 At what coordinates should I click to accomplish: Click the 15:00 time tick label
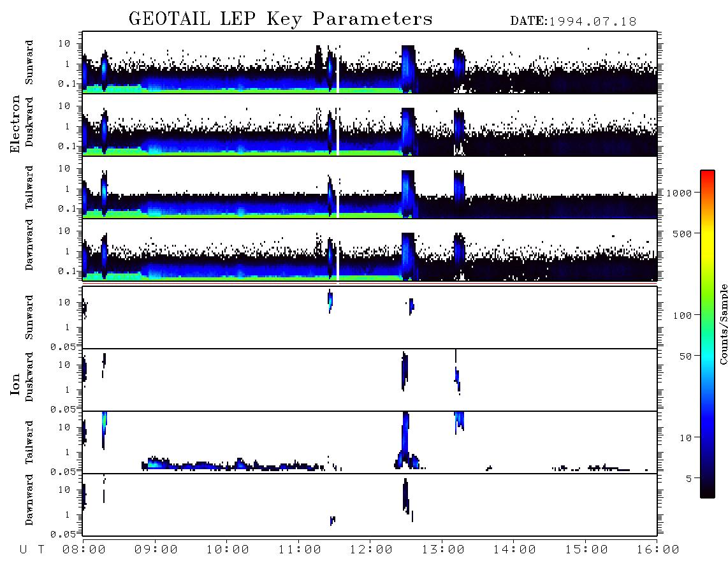[586, 550]
